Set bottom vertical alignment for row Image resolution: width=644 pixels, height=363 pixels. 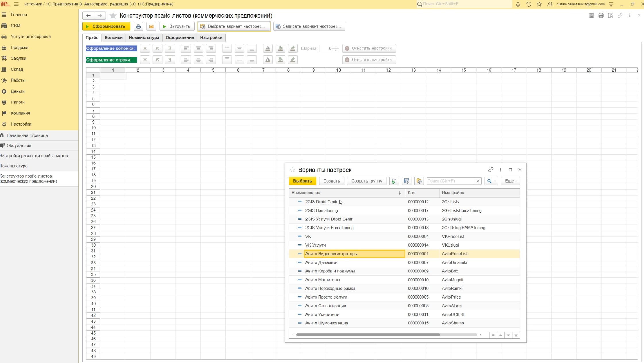point(252,60)
